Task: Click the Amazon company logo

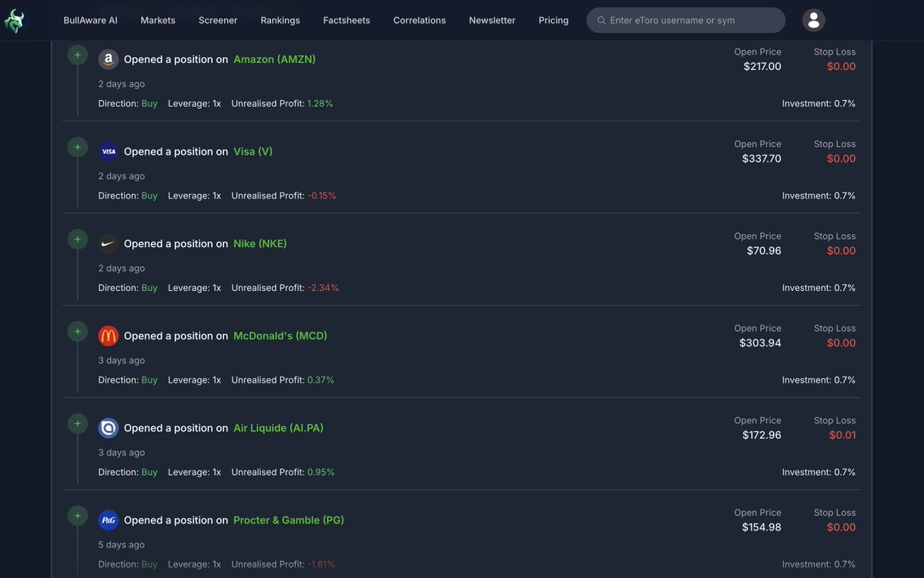Action: coord(109,59)
